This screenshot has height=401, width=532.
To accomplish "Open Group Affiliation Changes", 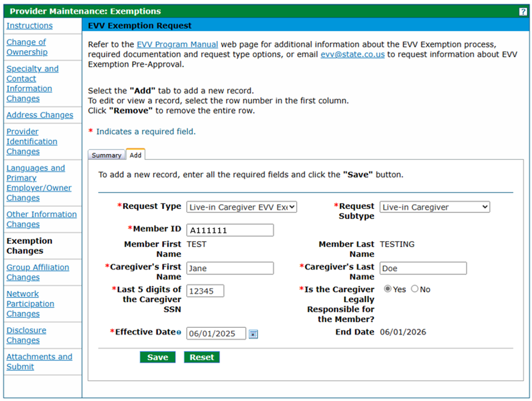I will pyautogui.click(x=38, y=272).
